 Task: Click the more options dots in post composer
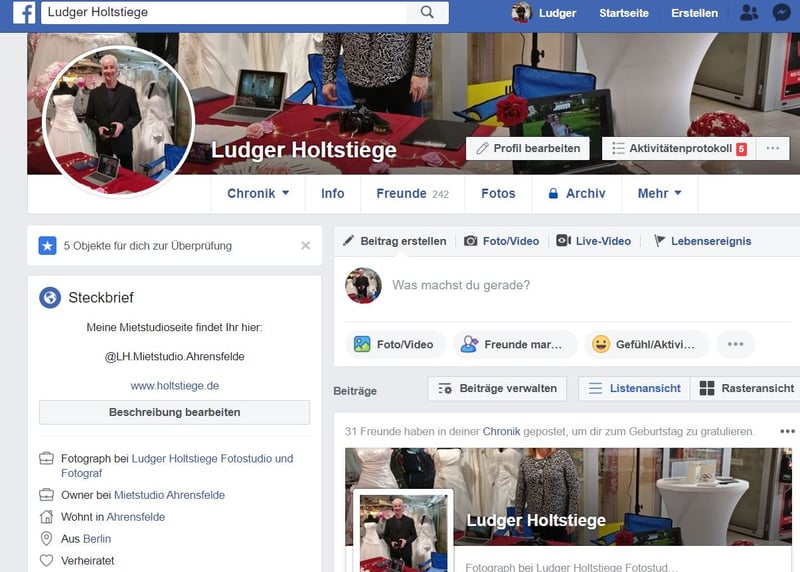735,344
